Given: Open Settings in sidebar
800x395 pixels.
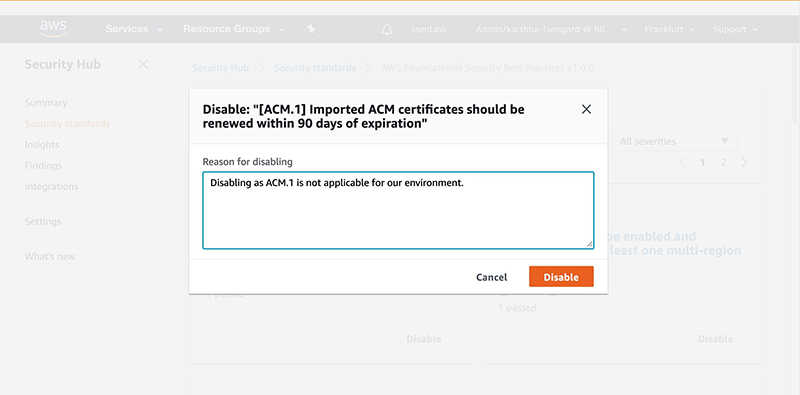Looking at the screenshot, I should [x=43, y=221].
